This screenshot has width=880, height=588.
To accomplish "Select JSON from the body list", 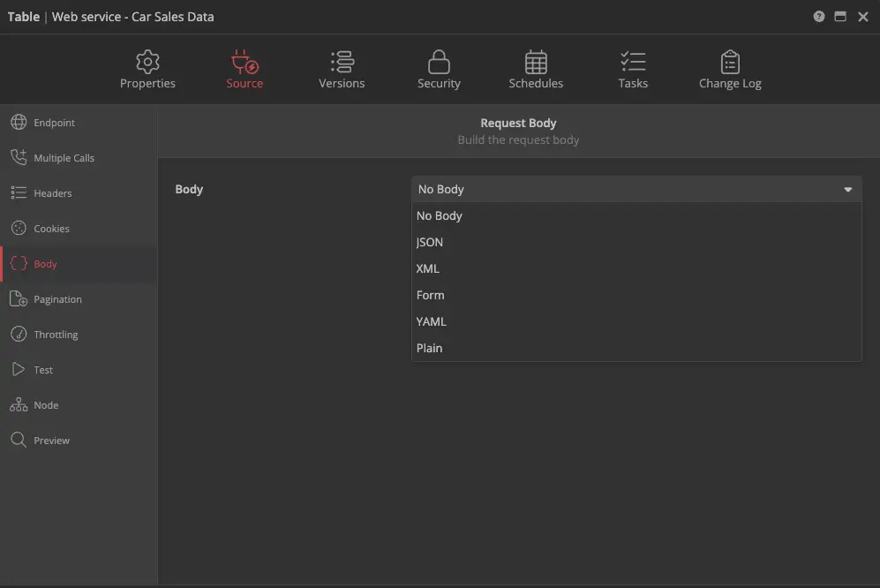I will [x=430, y=242].
